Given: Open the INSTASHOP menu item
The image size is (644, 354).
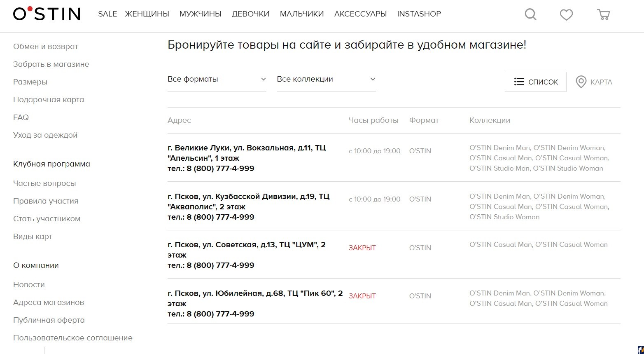Looking at the screenshot, I should [x=419, y=14].
